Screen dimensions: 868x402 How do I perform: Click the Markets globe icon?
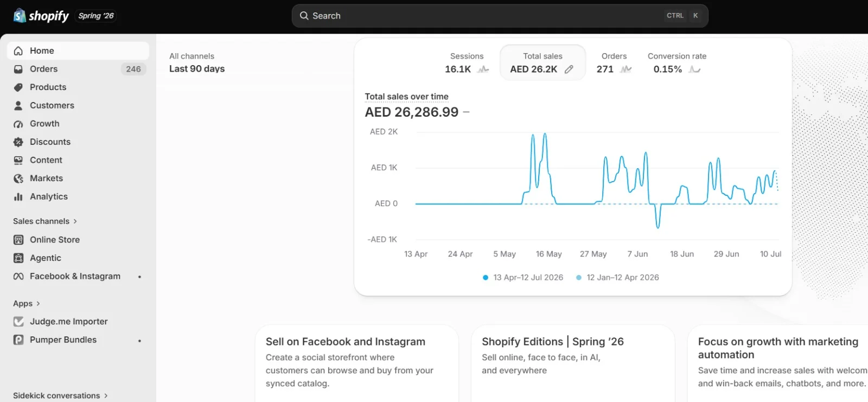click(x=18, y=178)
